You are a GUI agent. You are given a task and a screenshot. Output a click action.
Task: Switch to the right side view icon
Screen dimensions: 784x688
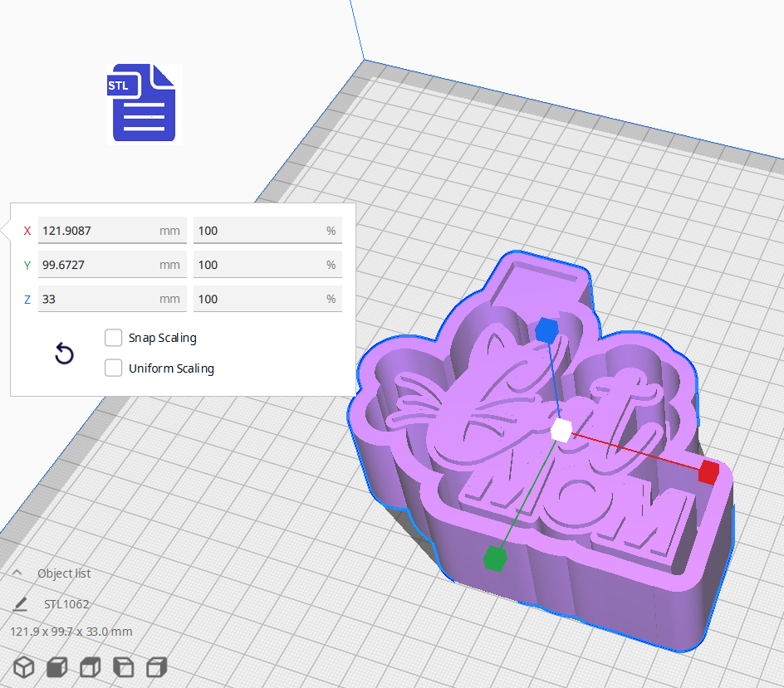[x=156, y=667]
